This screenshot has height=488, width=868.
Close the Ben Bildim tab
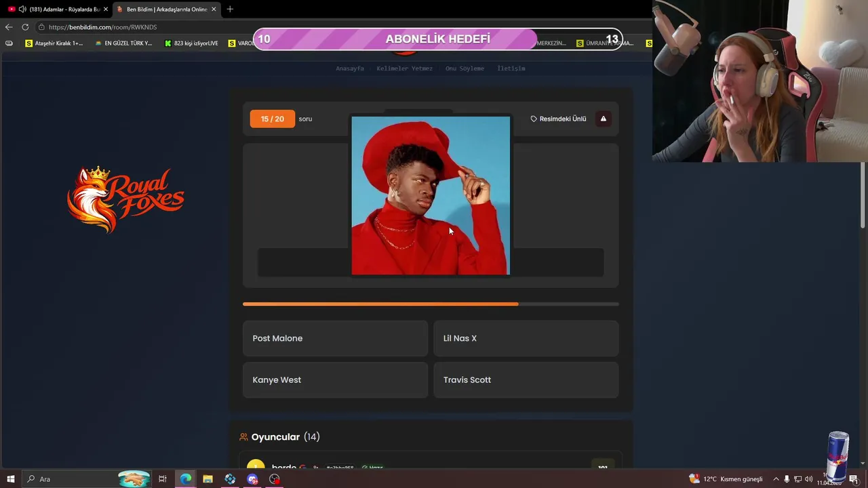click(214, 9)
